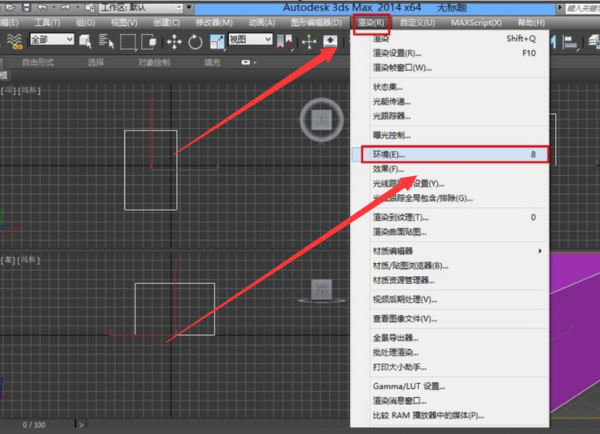This screenshot has height=434, width=600.
Task: Choose the Rectangular Selection Region tool
Action: pyautogui.click(x=128, y=42)
